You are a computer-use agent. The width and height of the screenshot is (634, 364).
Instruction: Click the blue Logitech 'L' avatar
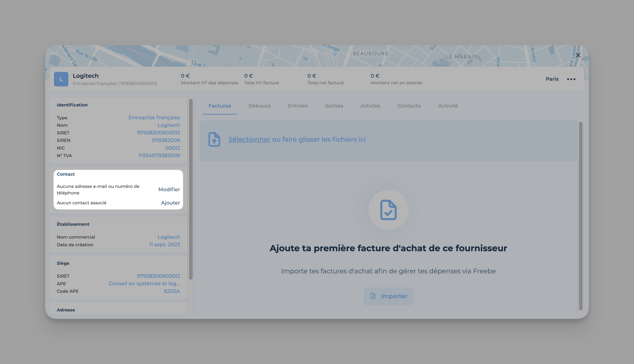coord(61,79)
